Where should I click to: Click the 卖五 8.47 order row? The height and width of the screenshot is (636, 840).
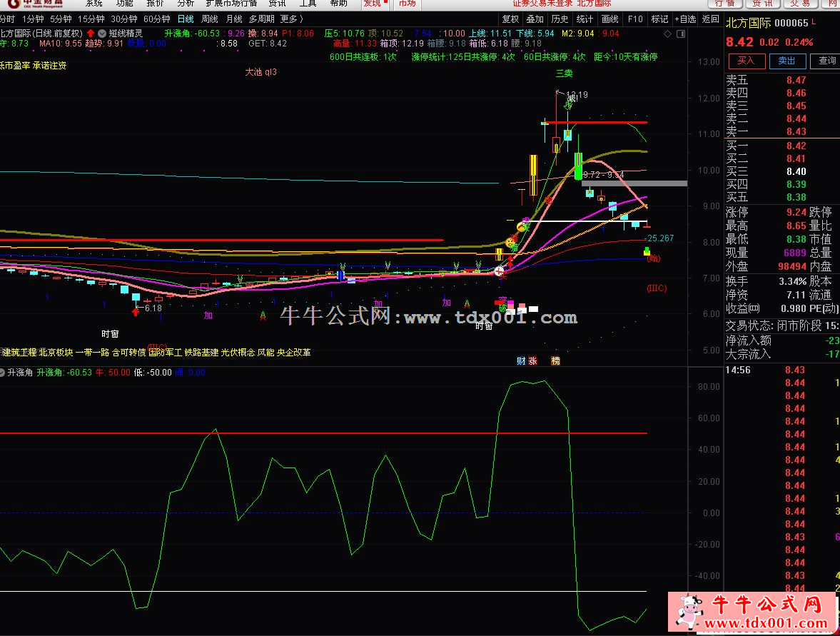point(782,80)
